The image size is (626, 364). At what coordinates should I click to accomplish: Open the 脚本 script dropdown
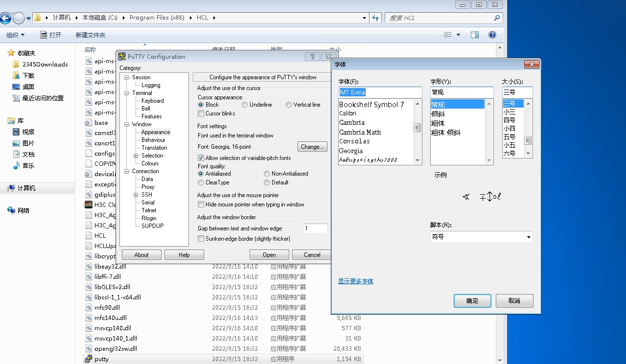click(529, 237)
